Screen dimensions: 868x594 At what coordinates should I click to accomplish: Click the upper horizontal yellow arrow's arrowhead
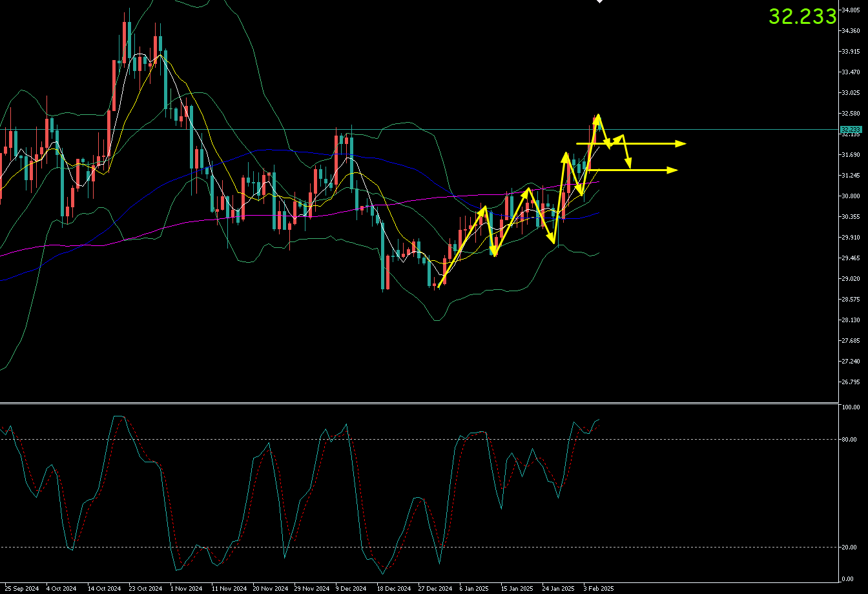680,143
